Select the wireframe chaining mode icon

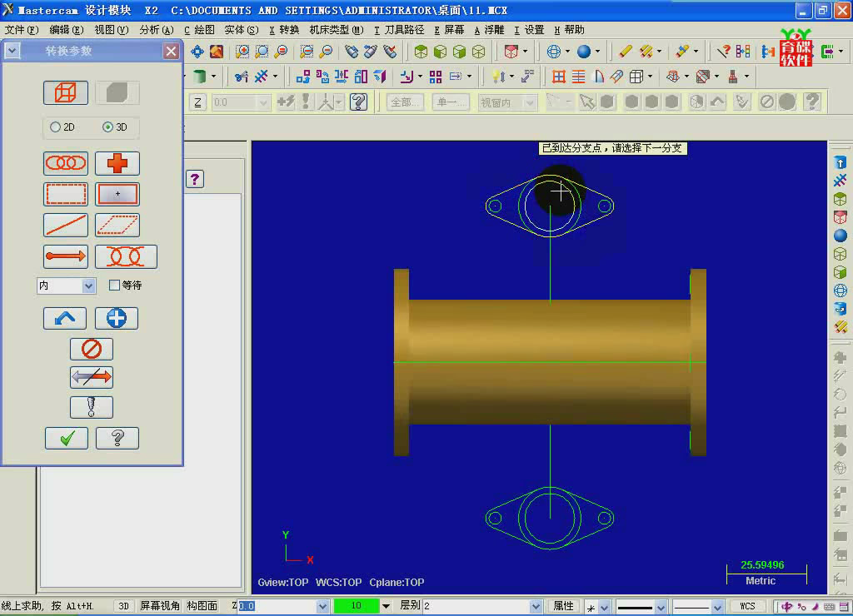(x=65, y=93)
